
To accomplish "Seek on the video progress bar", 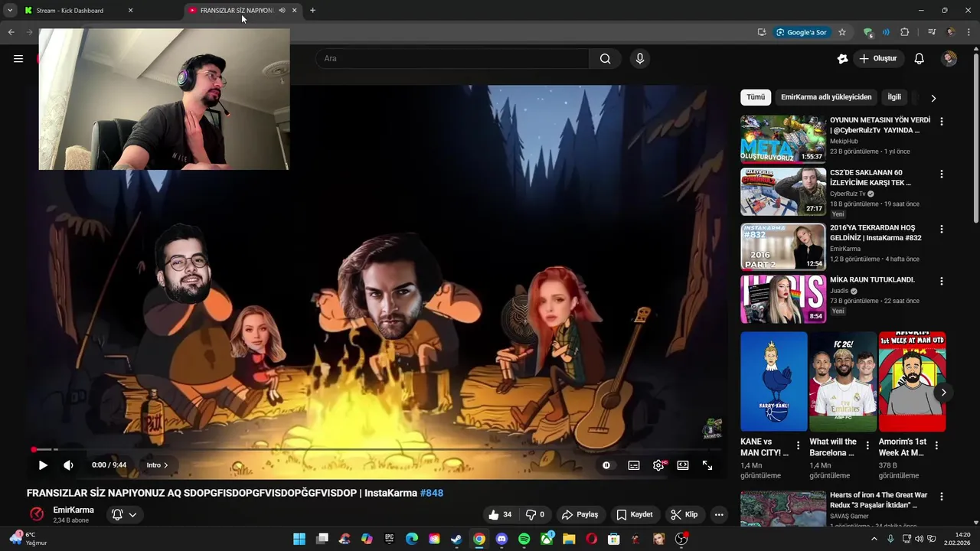I will [x=375, y=449].
